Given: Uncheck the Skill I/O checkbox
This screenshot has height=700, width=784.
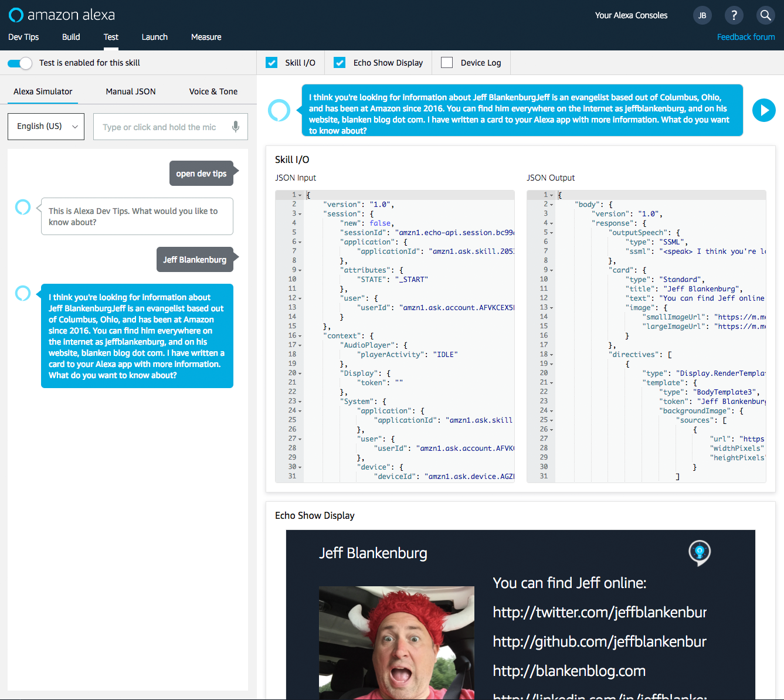Looking at the screenshot, I should click(x=271, y=63).
